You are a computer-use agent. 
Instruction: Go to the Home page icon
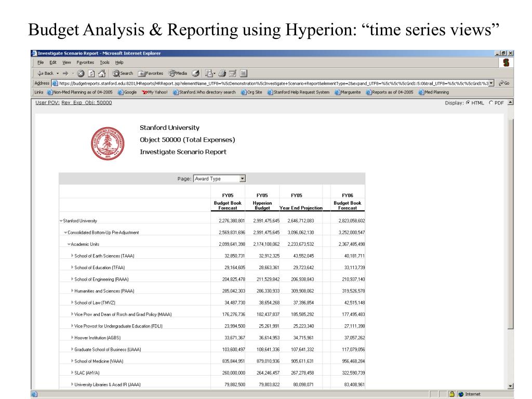pos(102,73)
